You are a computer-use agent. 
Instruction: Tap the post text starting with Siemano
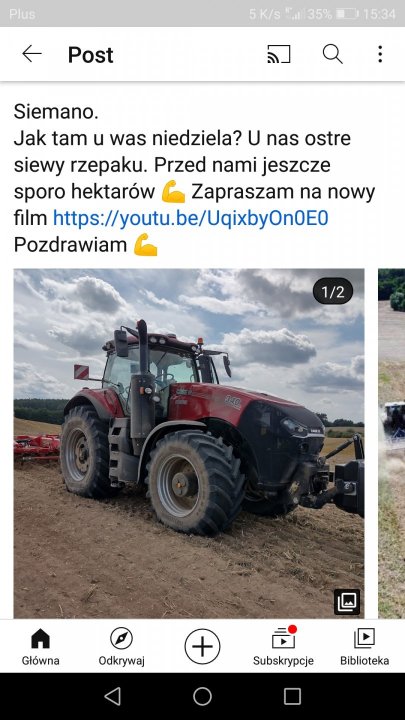[x=194, y=178]
